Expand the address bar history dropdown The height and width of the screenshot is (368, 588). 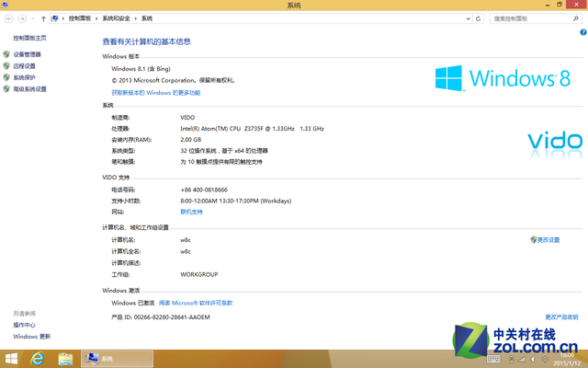coord(468,18)
